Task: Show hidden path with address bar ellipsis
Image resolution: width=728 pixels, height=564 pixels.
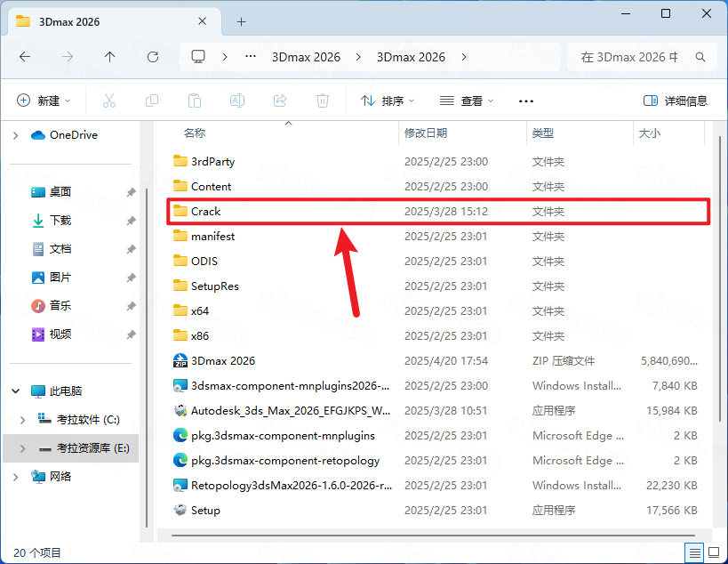Action: click(x=251, y=57)
